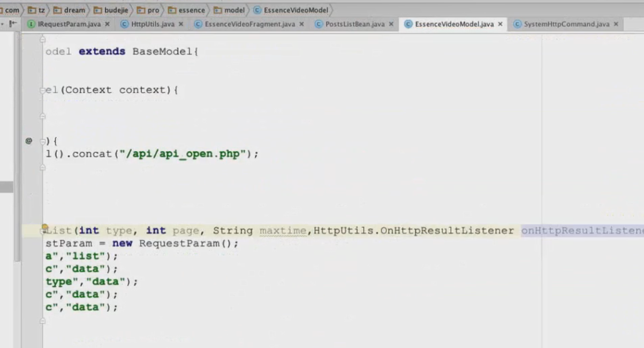Click the BaseModel class name in code
The width and height of the screenshot is (644, 348).
163,51
